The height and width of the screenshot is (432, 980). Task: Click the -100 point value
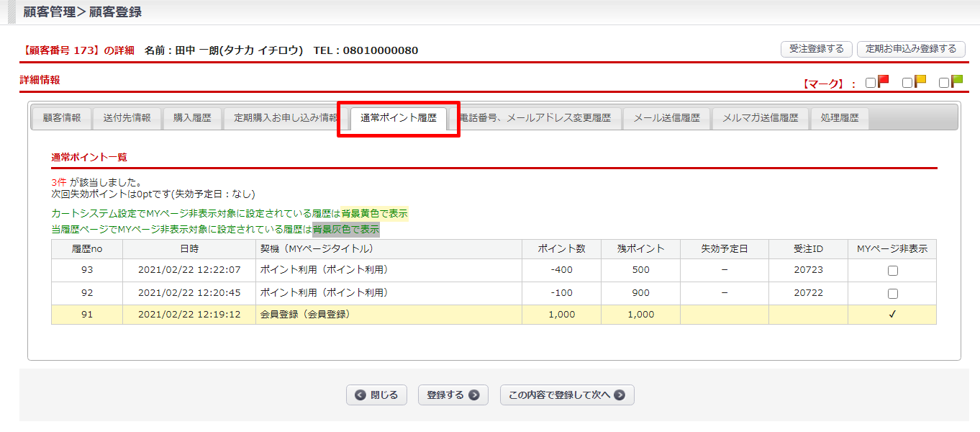pos(562,293)
